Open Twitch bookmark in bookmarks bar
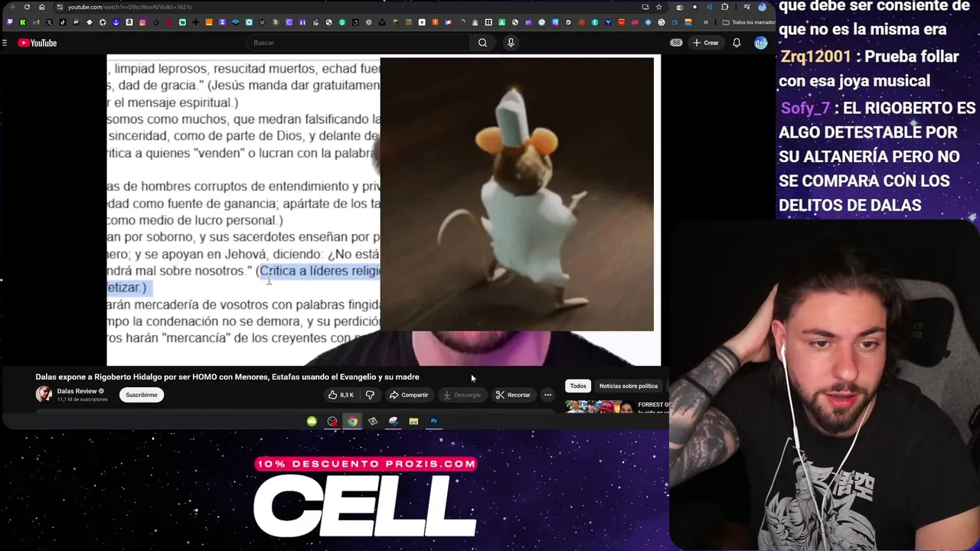980x551 pixels. (x=9, y=22)
